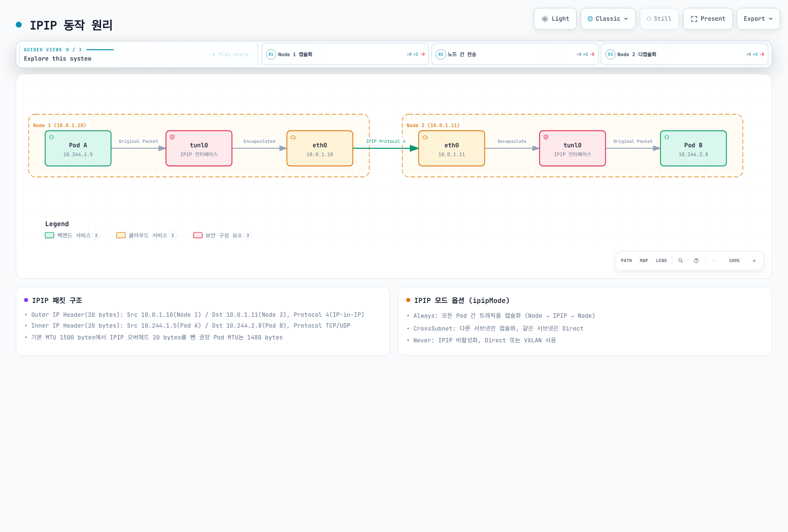The height and width of the screenshot is (532, 788).
Task: Select the eth0 10.0.1.11 node box
Action: pyautogui.click(x=452, y=148)
